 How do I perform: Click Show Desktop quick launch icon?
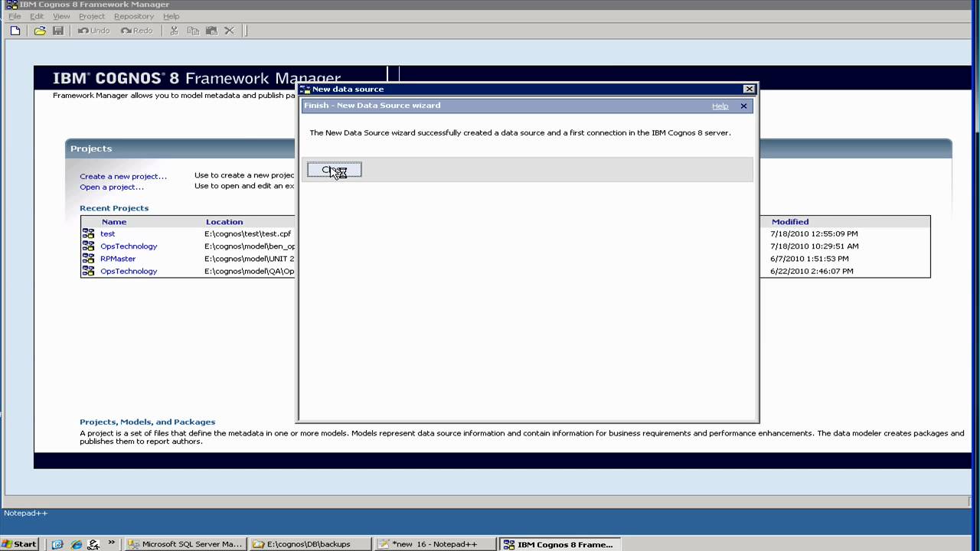tap(57, 544)
